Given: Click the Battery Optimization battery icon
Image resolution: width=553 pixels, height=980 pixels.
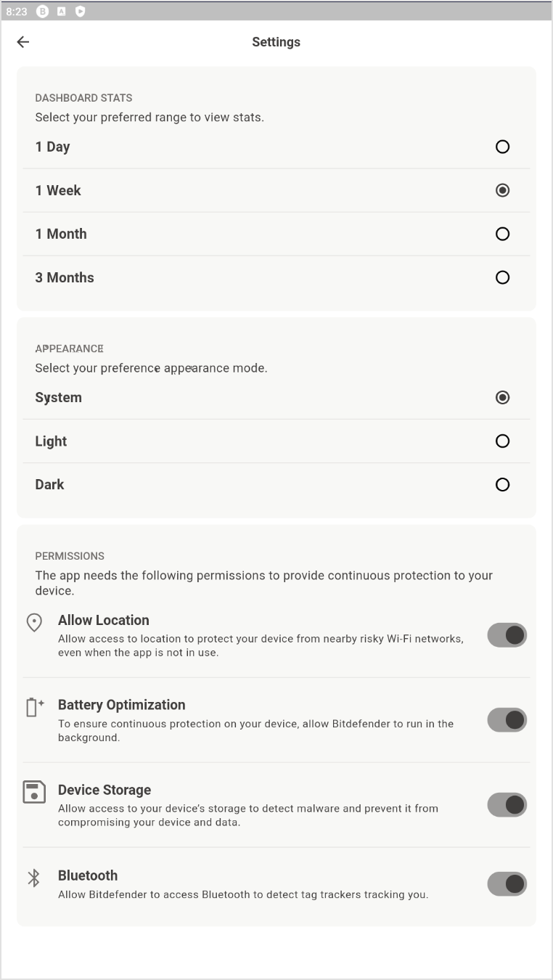Looking at the screenshot, I should coord(33,707).
